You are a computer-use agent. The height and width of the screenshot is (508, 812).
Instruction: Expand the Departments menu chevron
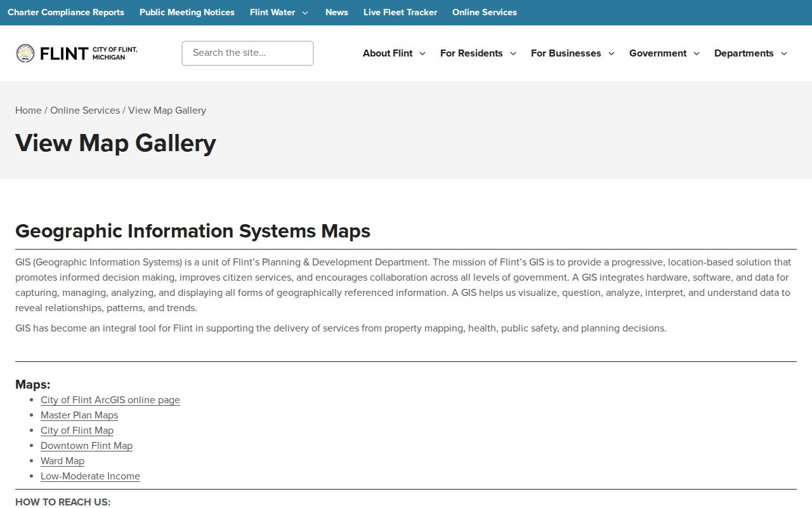pyautogui.click(x=784, y=53)
